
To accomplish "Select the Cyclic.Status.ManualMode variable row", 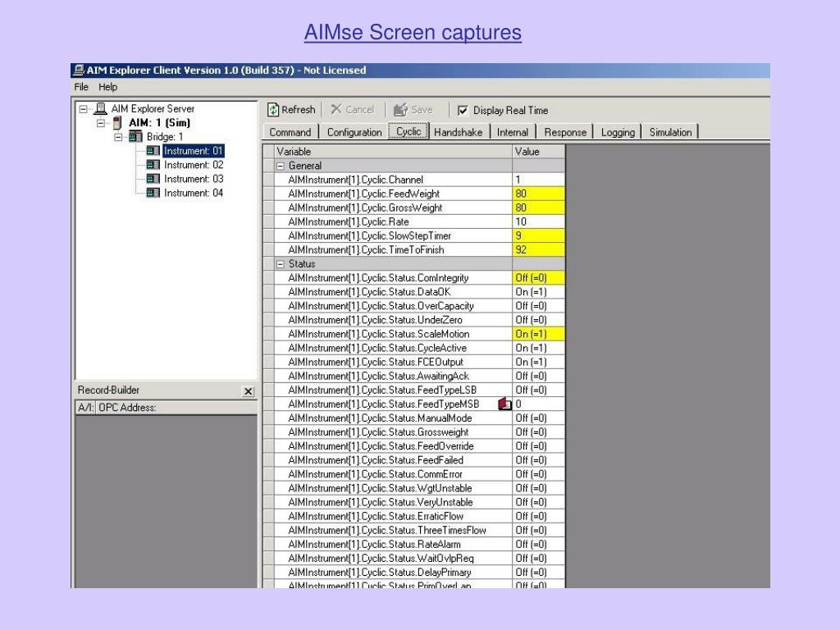I will [x=413, y=418].
